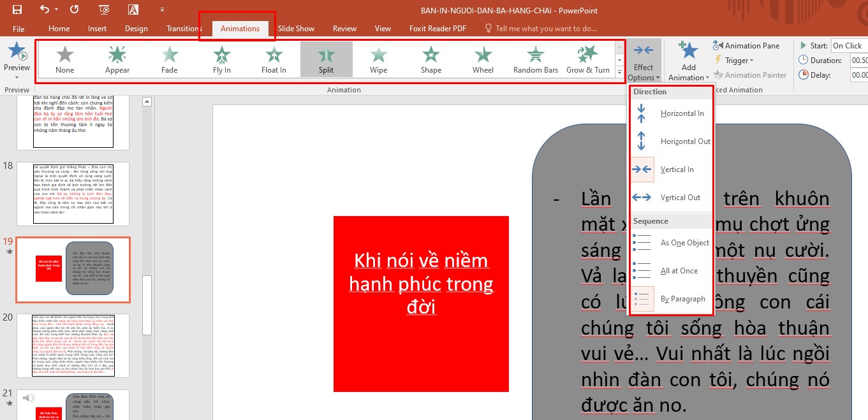This screenshot has width=868, height=420.
Task: Select the Horizontal In direction
Action: [671, 113]
